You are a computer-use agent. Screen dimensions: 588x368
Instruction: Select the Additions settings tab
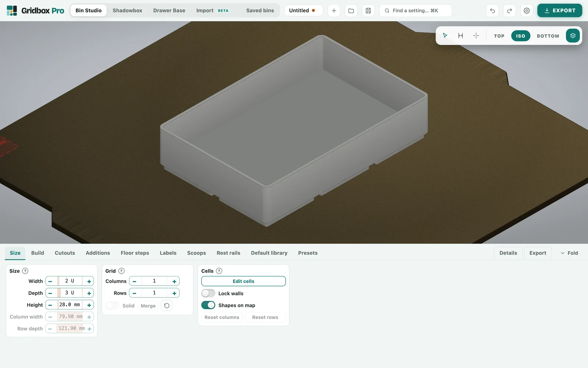[98, 253]
